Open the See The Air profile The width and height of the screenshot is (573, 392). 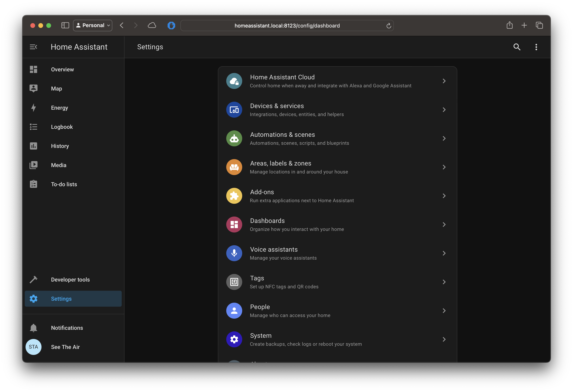click(65, 347)
